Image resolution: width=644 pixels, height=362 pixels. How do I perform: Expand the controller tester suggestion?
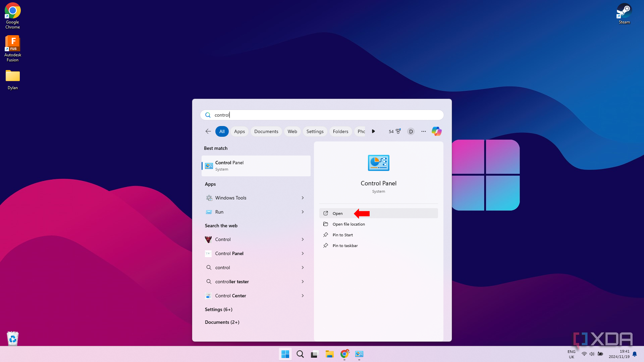302,282
